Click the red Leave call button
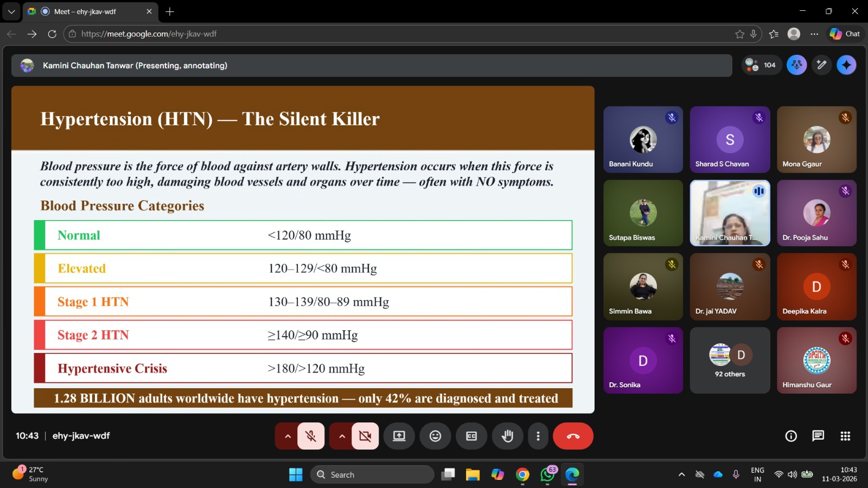Image resolution: width=868 pixels, height=488 pixels. click(x=573, y=436)
